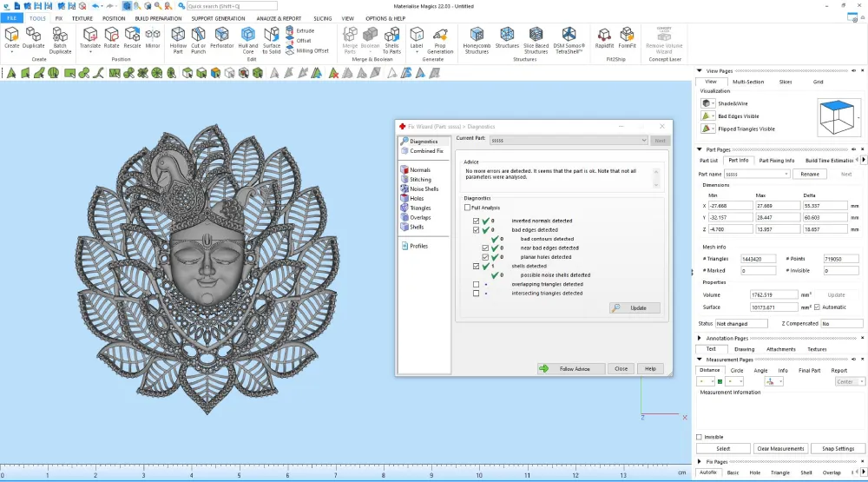
Task: Open the measurement Center dropdown
Action: click(x=849, y=382)
